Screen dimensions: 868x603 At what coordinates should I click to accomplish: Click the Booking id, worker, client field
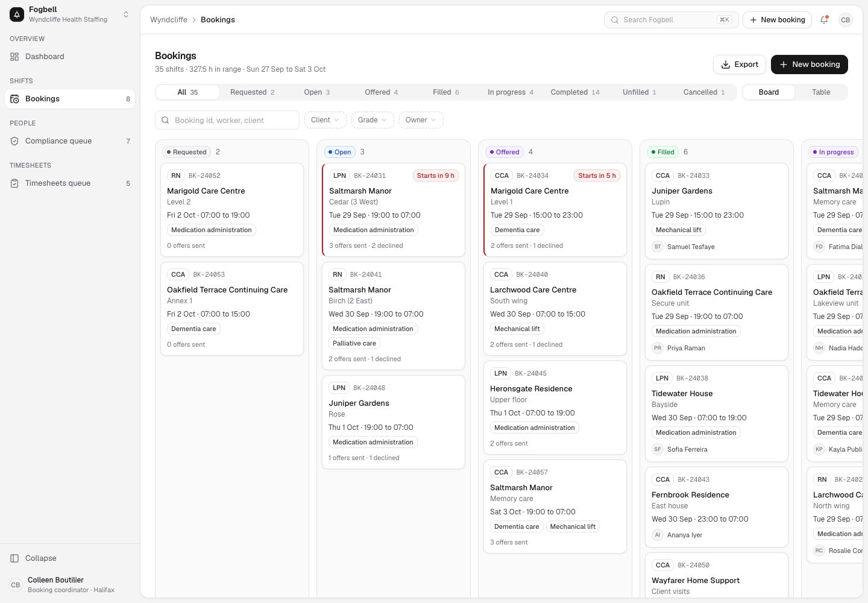coord(227,120)
